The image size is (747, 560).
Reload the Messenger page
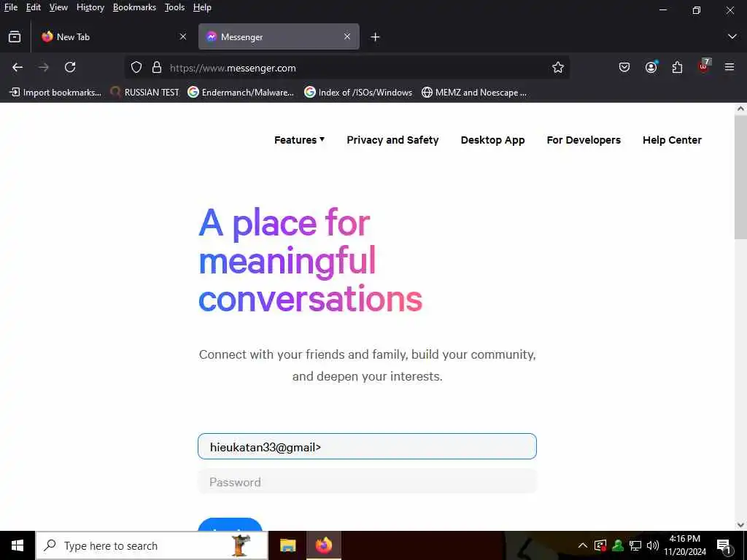[70, 67]
